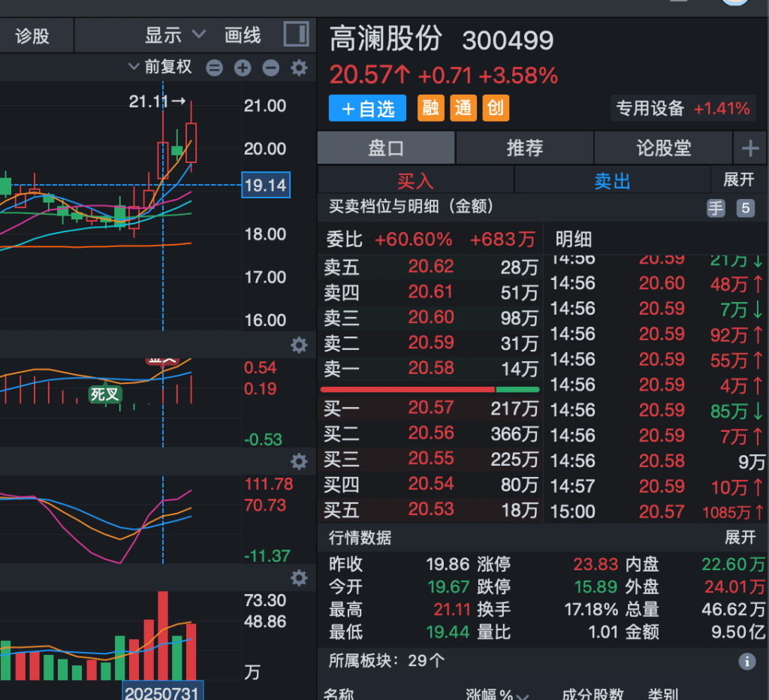Click the 成分股数 column header
This screenshot has width=769, height=700.
(x=593, y=694)
